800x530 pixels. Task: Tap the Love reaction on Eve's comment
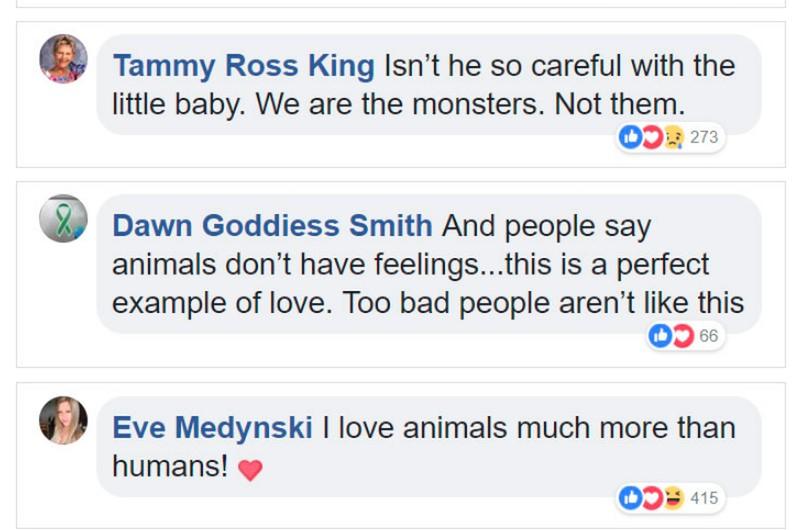point(651,497)
